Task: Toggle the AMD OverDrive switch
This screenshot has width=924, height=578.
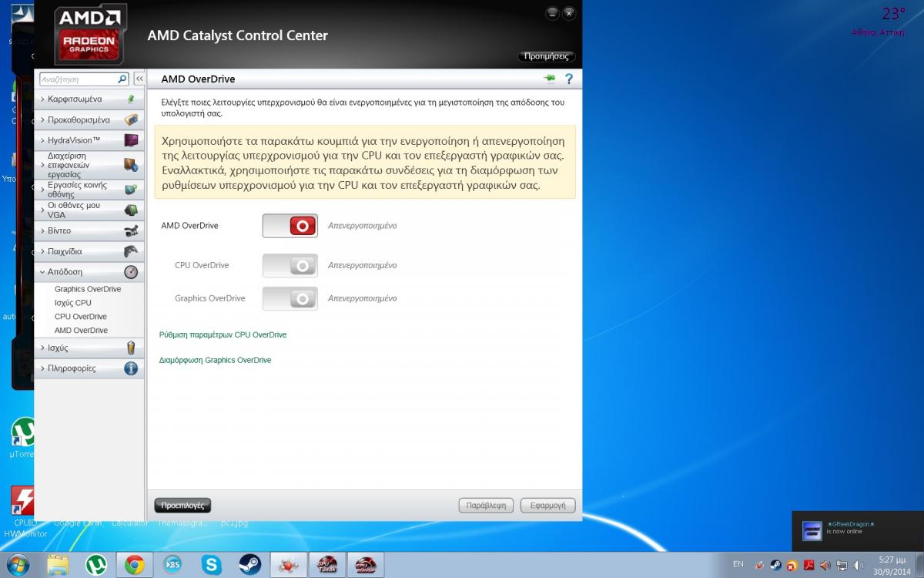Action: tap(290, 226)
